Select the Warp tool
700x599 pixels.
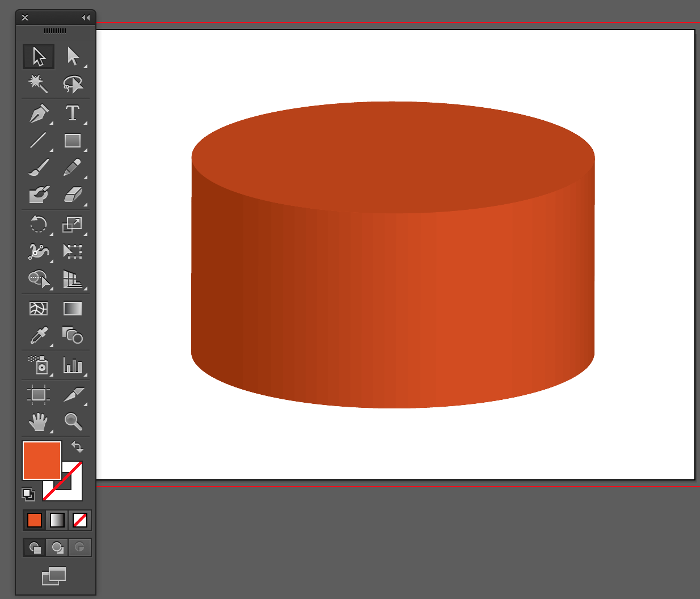click(x=39, y=251)
